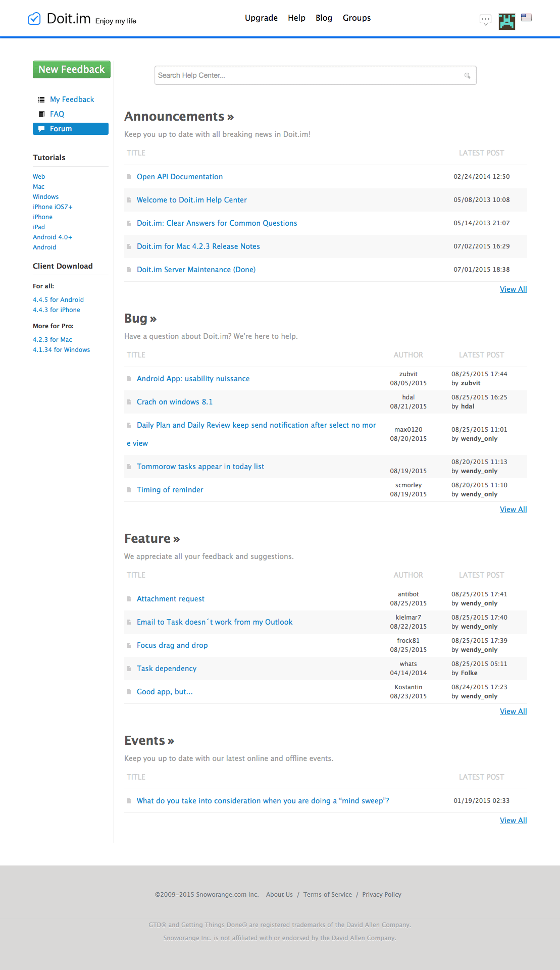
Task: Download 4.4.5 for Android client
Action: point(58,300)
